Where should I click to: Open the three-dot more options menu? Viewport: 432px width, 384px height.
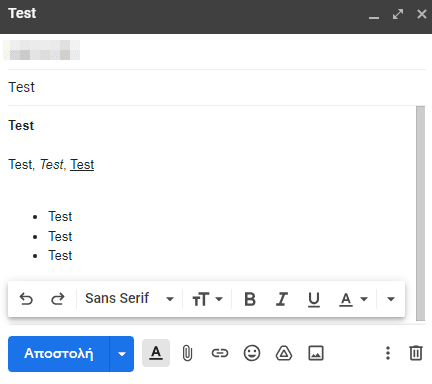388,353
